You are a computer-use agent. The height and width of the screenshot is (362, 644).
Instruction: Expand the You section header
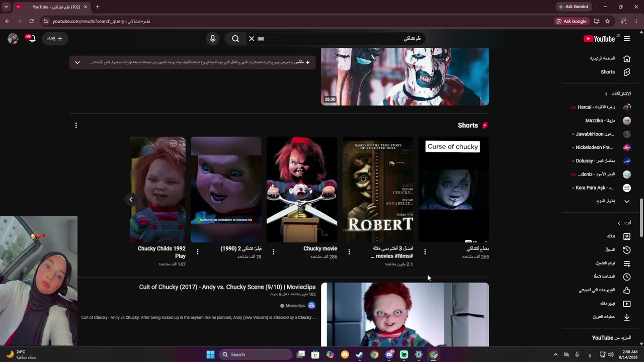(x=624, y=223)
